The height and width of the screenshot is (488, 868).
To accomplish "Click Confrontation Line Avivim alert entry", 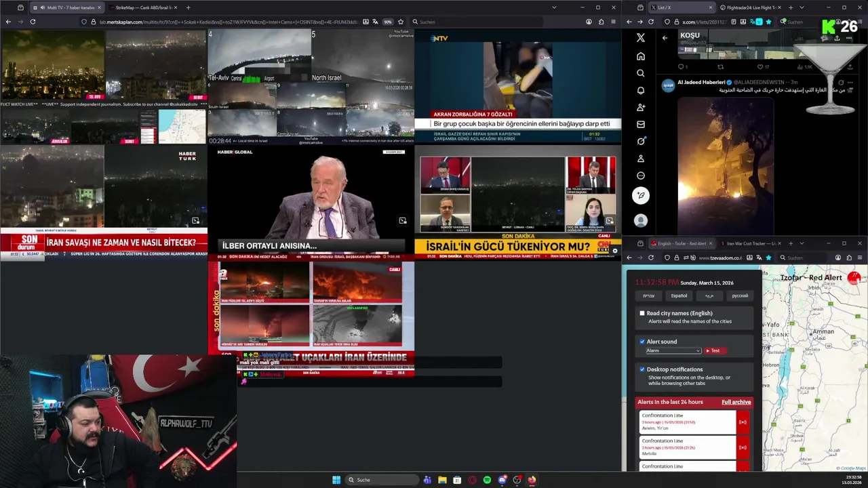I will [x=687, y=422].
